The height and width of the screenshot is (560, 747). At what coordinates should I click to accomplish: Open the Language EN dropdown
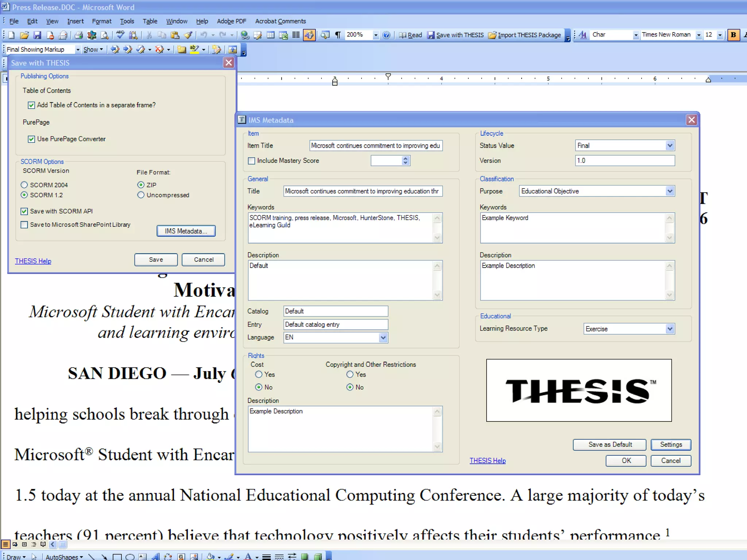click(383, 338)
